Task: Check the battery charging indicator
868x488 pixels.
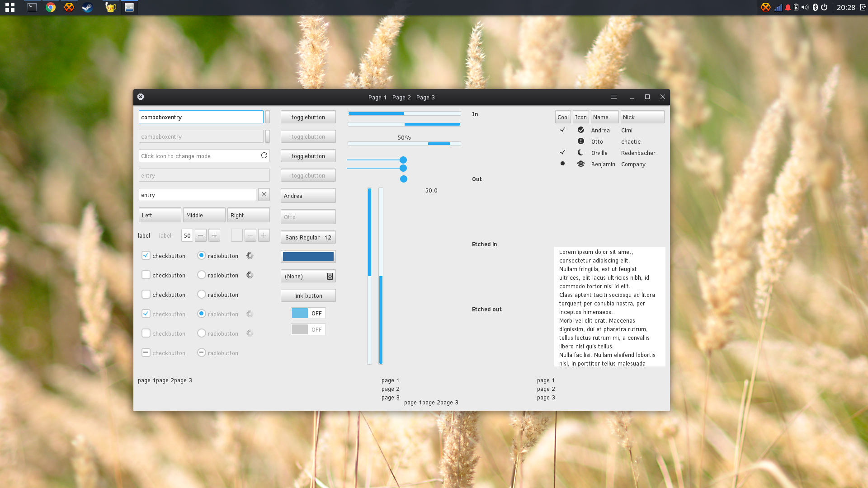Action: point(796,7)
